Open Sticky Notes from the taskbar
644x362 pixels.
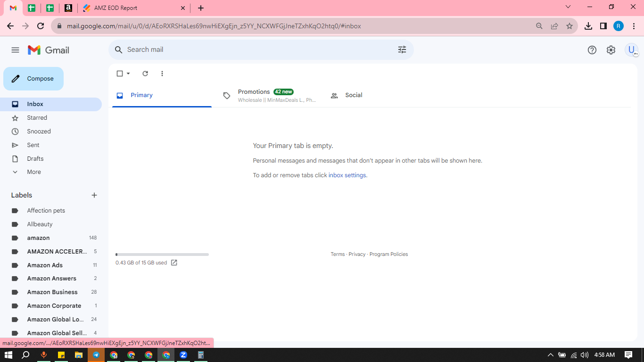click(61, 355)
